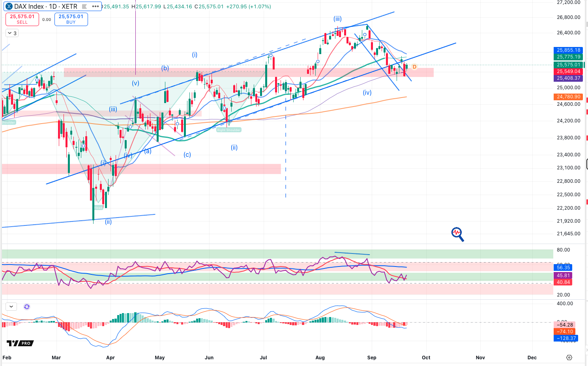Click the orange D marker on chart

coord(414,67)
